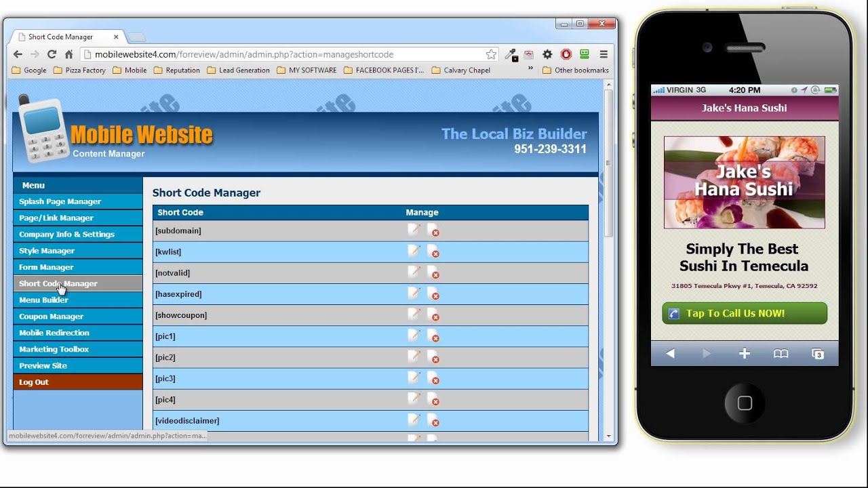868x488 pixels.
Task: Open a new browser tab
Action: [x=136, y=37]
